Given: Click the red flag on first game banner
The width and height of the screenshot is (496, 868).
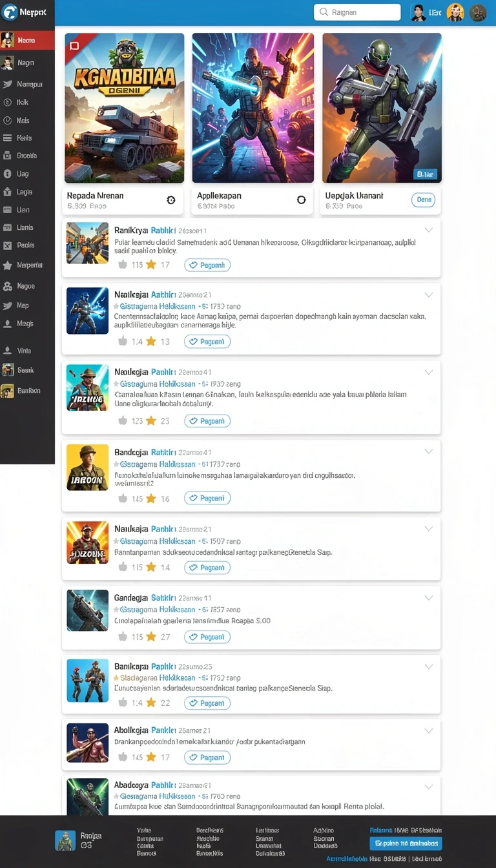Looking at the screenshot, I should (74, 46).
